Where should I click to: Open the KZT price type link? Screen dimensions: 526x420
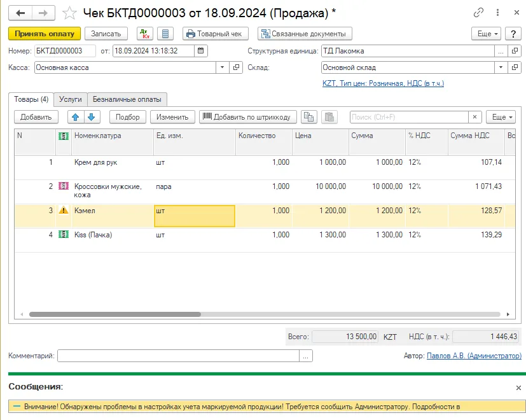click(x=383, y=83)
